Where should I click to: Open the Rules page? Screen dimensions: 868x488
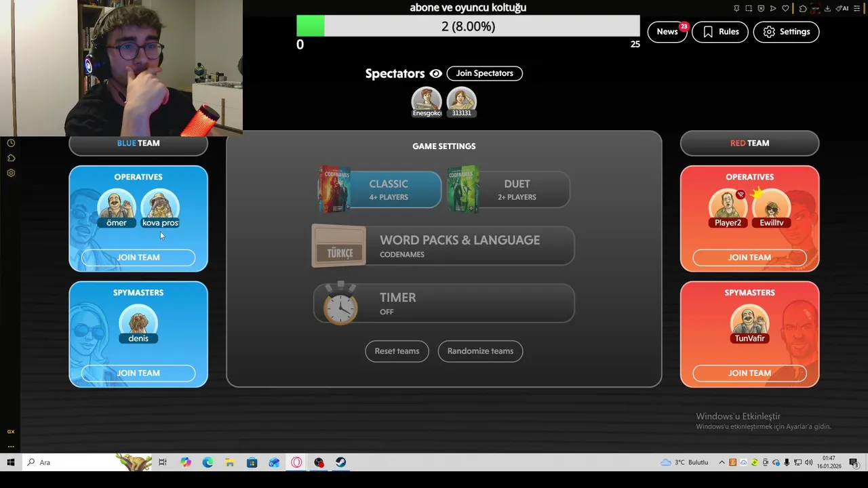pos(720,32)
